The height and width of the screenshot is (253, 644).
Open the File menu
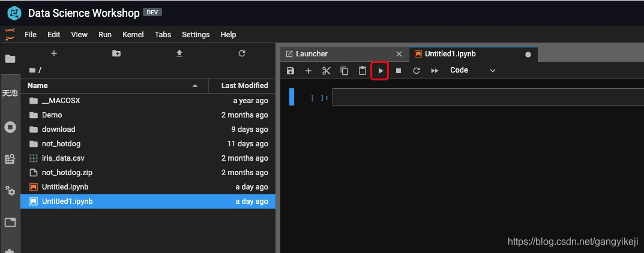tap(31, 34)
